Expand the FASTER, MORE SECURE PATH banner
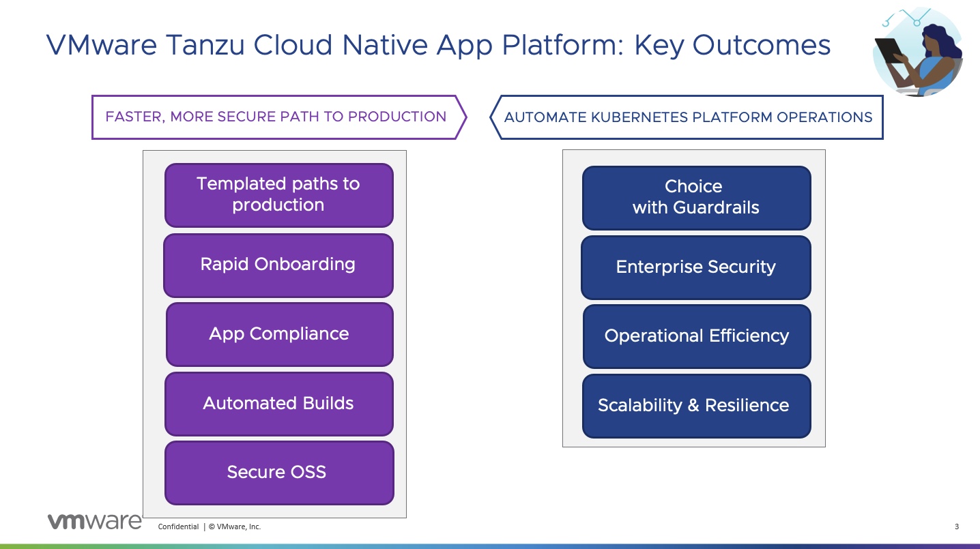This screenshot has height=549, width=980. point(276,117)
